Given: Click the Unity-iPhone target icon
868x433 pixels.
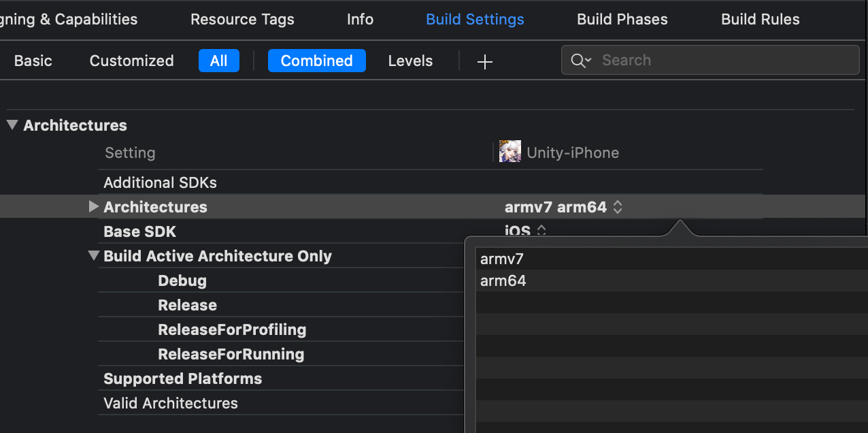Looking at the screenshot, I should coord(510,152).
